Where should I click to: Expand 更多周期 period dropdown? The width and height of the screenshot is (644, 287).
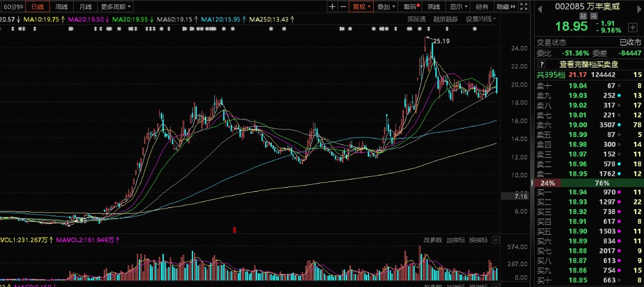[x=116, y=7]
